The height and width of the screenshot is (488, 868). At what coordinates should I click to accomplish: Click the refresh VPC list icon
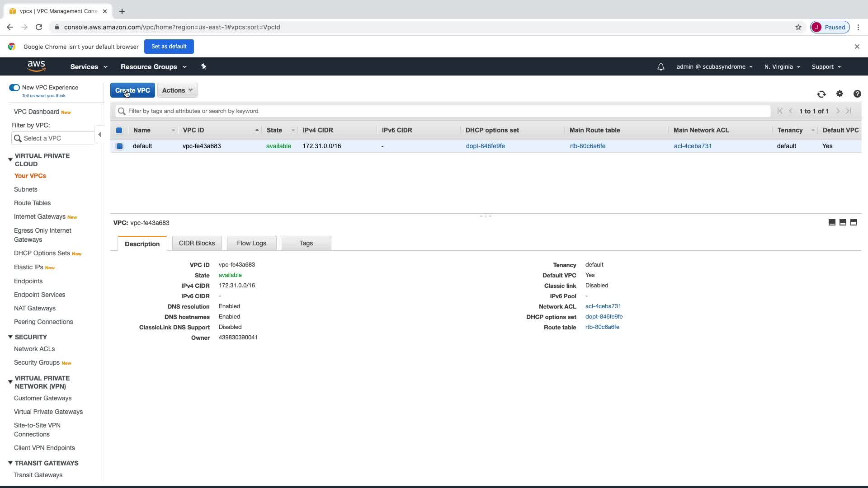[821, 94]
